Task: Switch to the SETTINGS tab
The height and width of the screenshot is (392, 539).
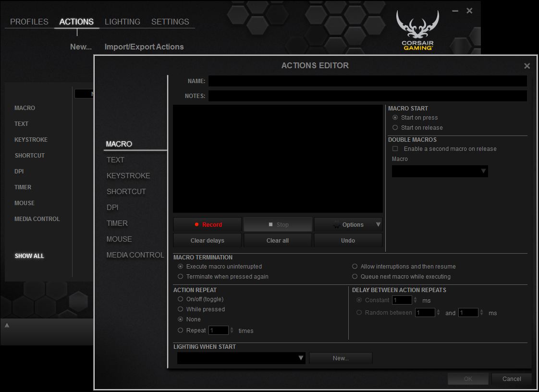Action: [170, 22]
